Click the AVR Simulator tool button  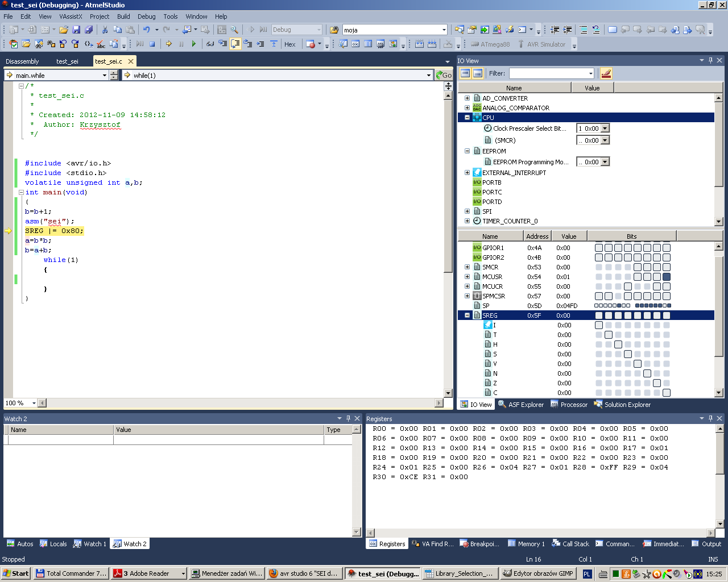(541, 44)
